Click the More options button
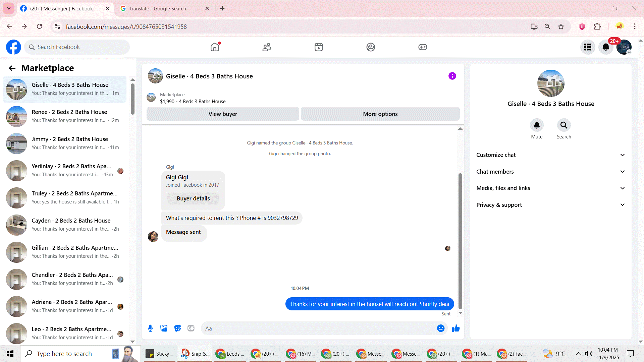644x362 pixels. [x=380, y=114]
